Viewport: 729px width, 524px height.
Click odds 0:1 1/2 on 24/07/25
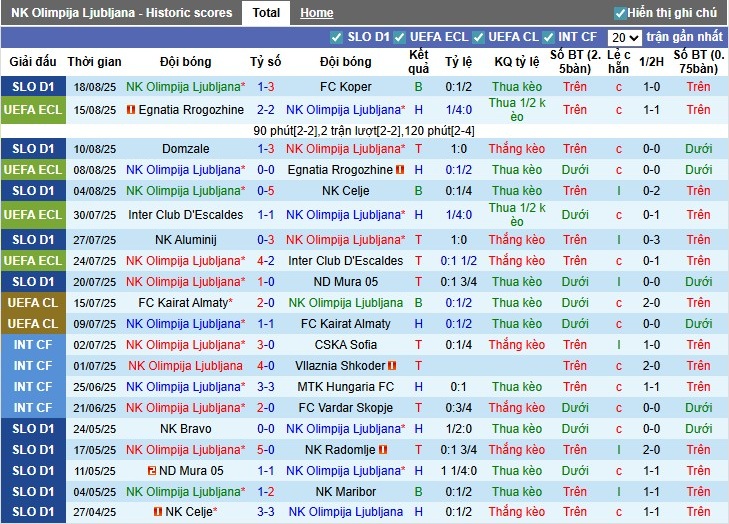pos(458,261)
